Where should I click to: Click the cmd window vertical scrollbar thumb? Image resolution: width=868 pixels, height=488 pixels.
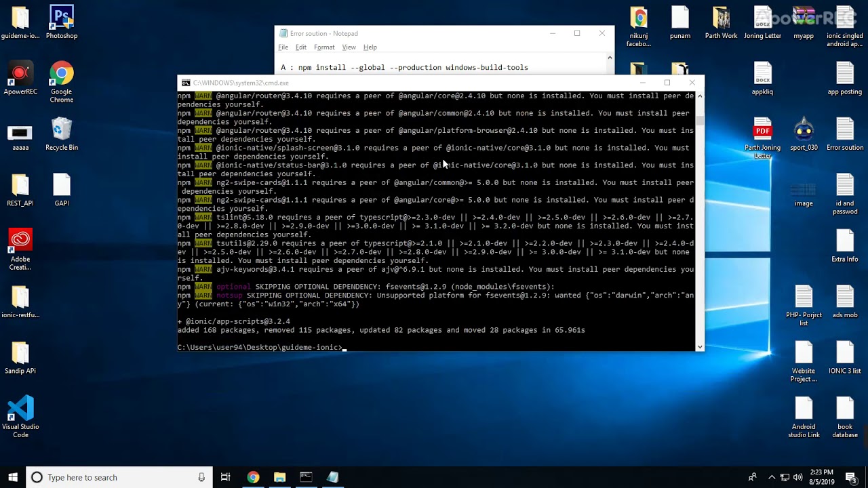pyautogui.click(x=700, y=121)
